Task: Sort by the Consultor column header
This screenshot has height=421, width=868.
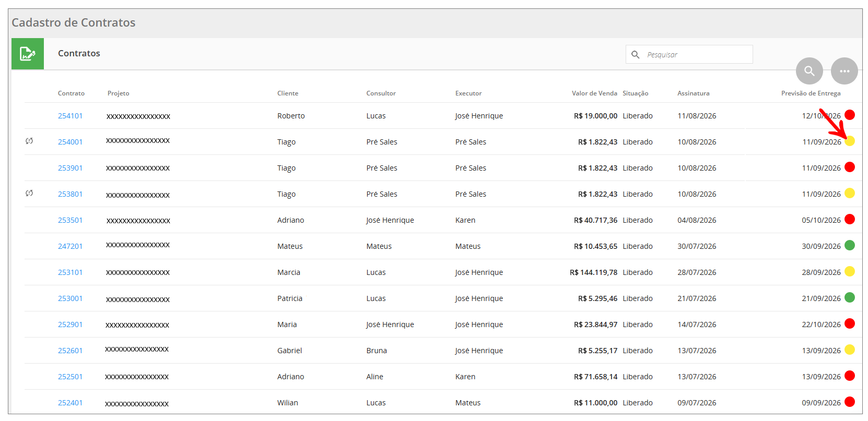Action: pyautogui.click(x=381, y=93)
